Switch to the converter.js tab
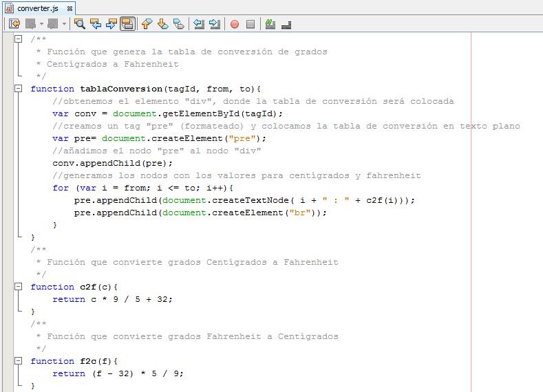543x392 pixels. [x=38, y=8]
